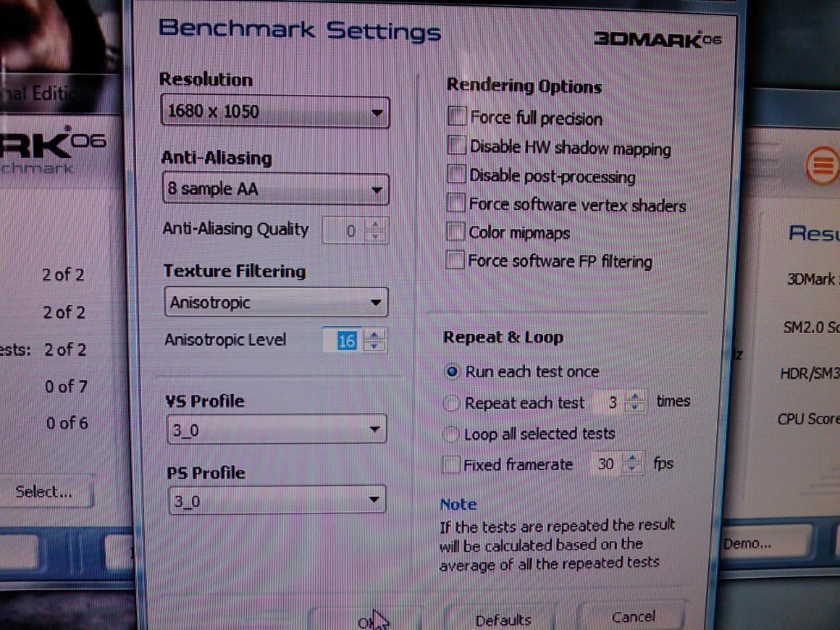The width and height of the screenshot is (840, 630).
Task: Click the '0 of 7' tests count text
Action: click(x=65, y=386)
